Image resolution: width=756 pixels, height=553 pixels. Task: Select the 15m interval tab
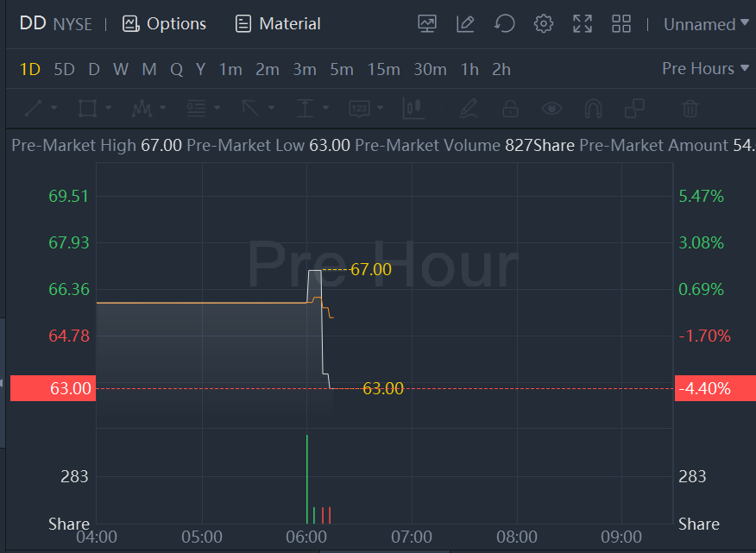coord(383,69)
